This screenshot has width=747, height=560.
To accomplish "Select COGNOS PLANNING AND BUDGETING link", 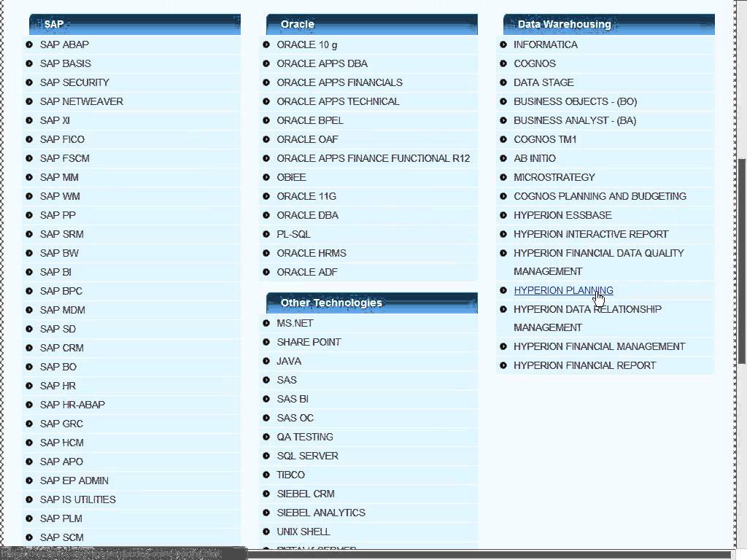I will (x=600, y=197).
